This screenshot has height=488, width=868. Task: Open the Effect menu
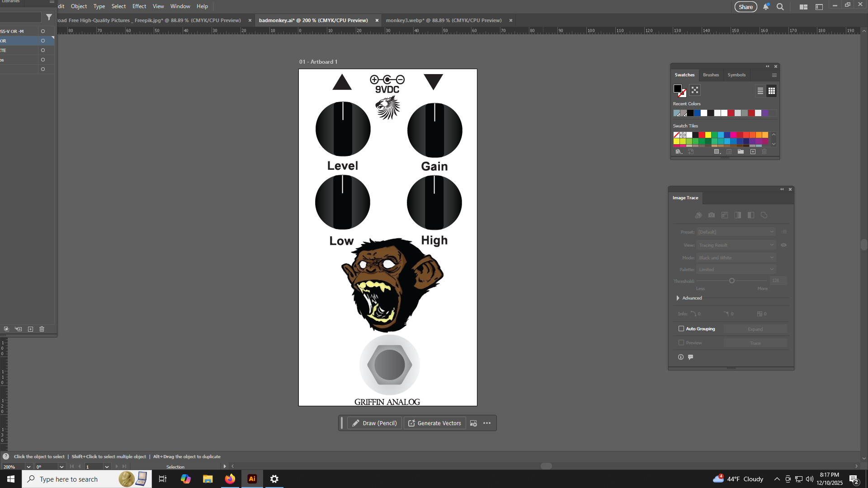click(x=139, y=6)
